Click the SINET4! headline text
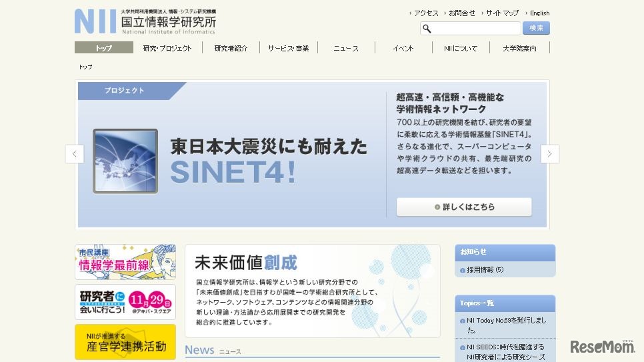This screenshot has width=644, height=362. 233,172
